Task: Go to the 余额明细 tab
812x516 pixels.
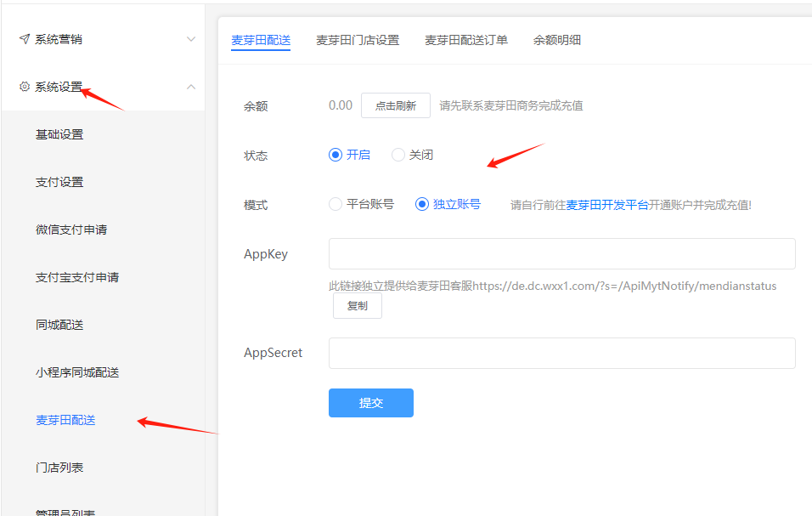Action: (557, 40)
